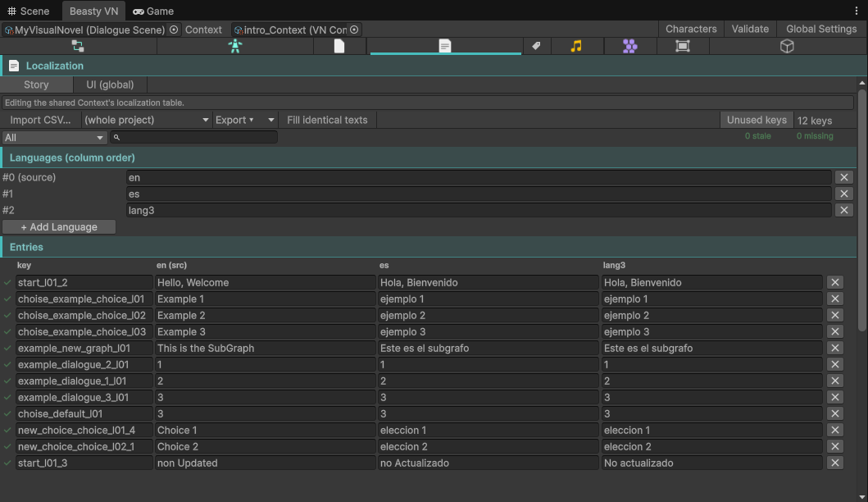Open Global Settings
Image resolution: width=868 pixels, height=502 pixels.
[821, 29]
